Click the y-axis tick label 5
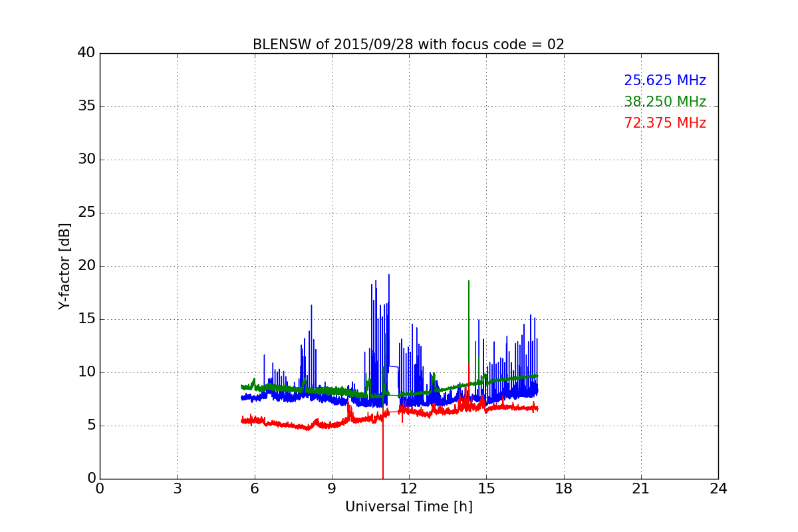This screenshot has width=798, height=532. point(90,426)
